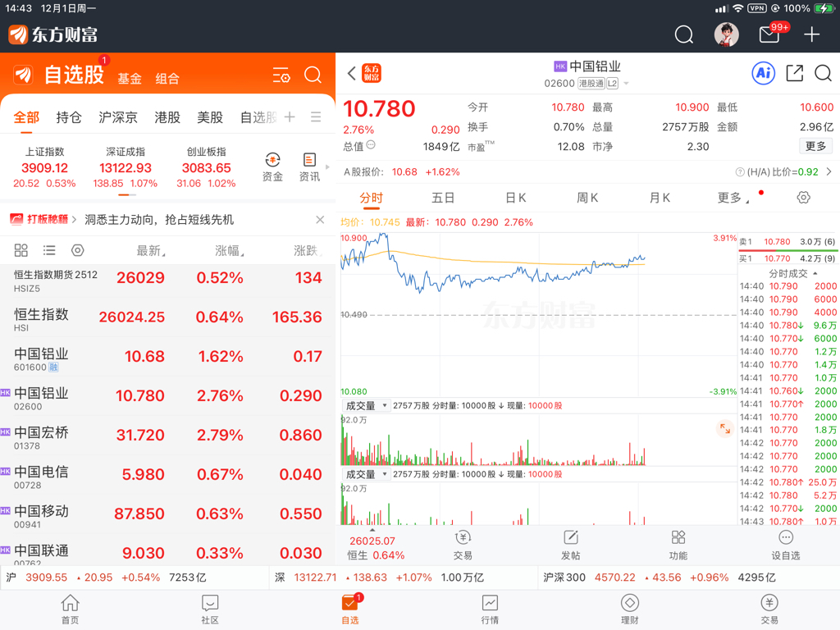Open the messages inbox with 99+ badge
The image size is (840, 630).
[769, 34]
